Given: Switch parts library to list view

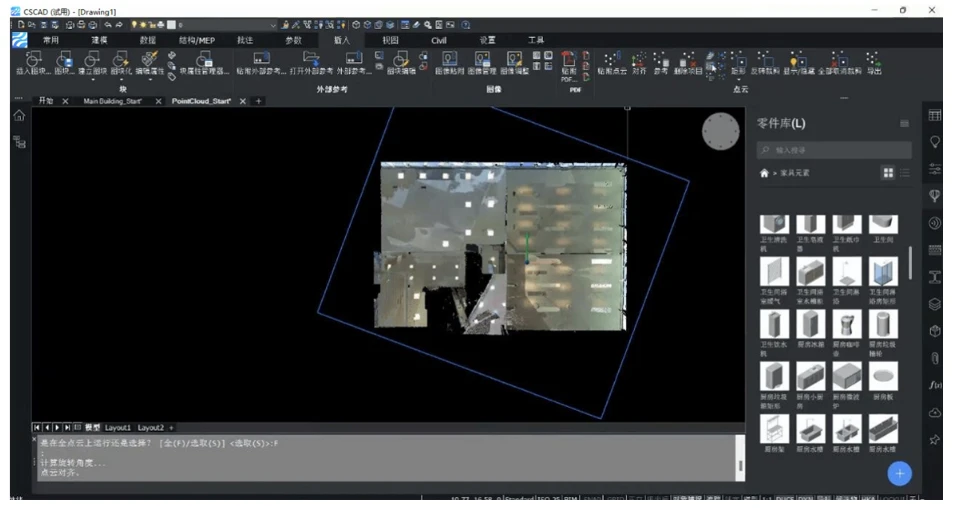Looking at the screenshot, I should (905, 173).
